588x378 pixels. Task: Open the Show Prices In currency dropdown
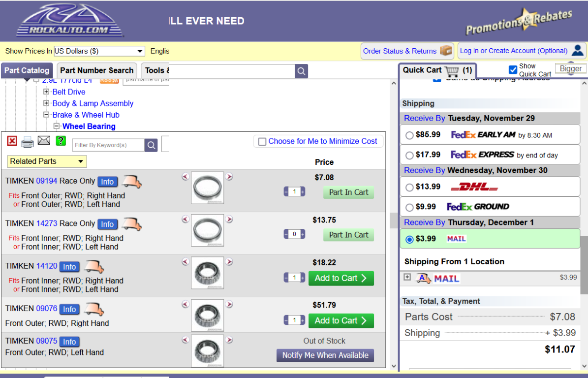coord(99,51)
